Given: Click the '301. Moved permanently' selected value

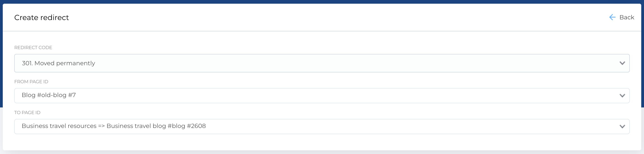Looking at the screenshot, I should point(58,63).
